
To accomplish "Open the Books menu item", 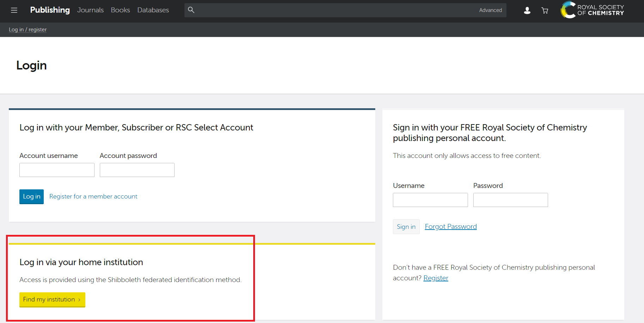I will pos(120,10).
